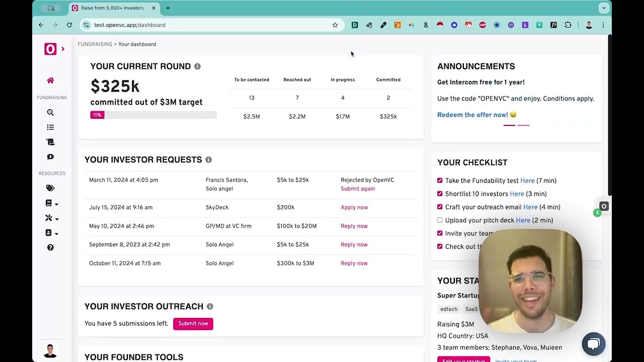Screen dimensions: 644x362
Task: Toggle the Invite your team checkbox
Action: pyautogui.click(x=440, y=233)
